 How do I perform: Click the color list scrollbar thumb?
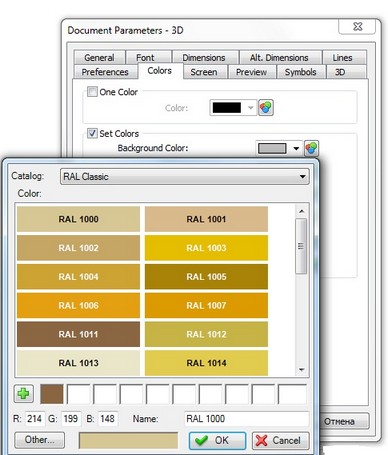(x=301, y=246)
